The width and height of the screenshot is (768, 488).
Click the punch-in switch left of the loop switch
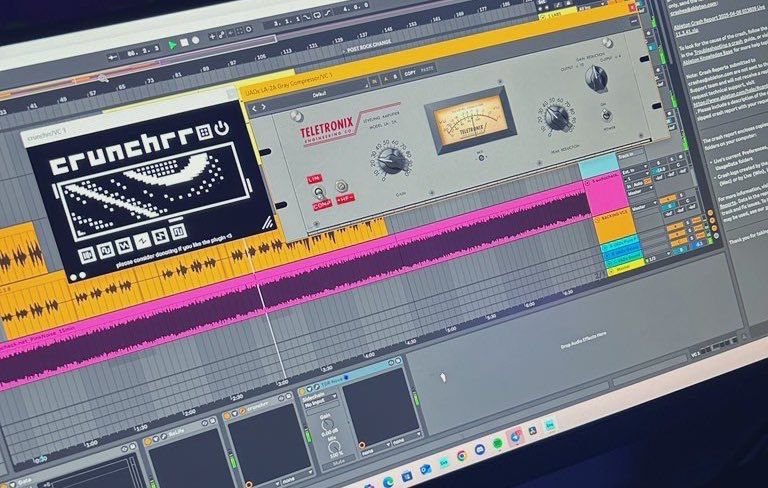pyautogui.click(x=307, y=17)
